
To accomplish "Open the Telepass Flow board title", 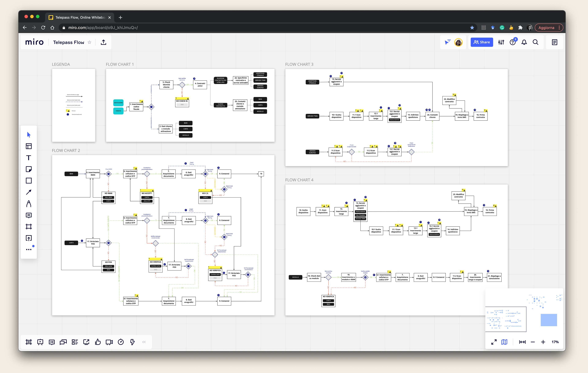I will [69, 43].
